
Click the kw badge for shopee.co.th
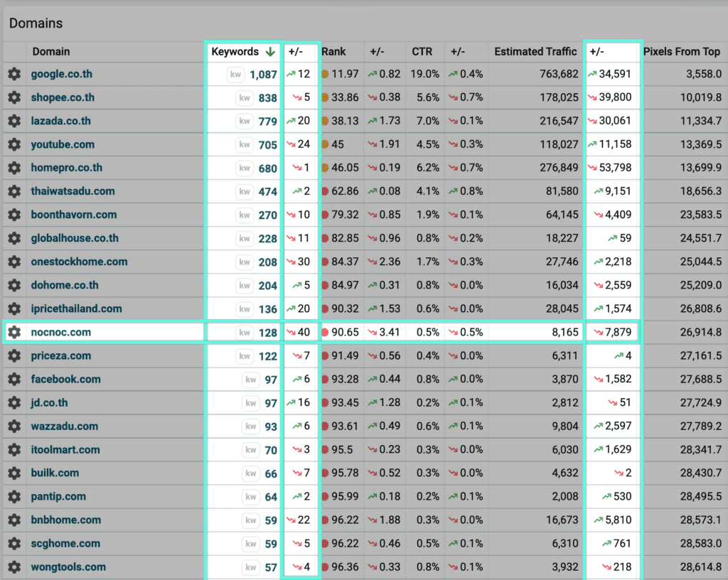[x=245, y=98]
